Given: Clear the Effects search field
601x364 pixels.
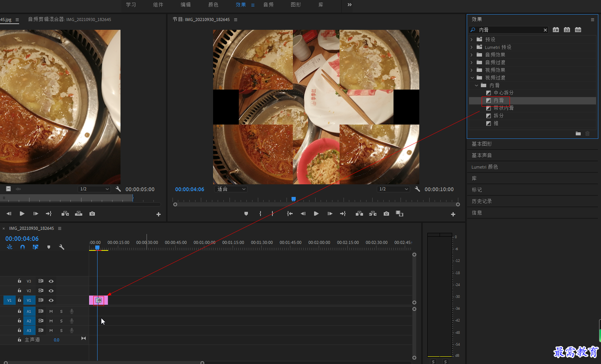Looking at the screenshot, I should coord(545,30).
